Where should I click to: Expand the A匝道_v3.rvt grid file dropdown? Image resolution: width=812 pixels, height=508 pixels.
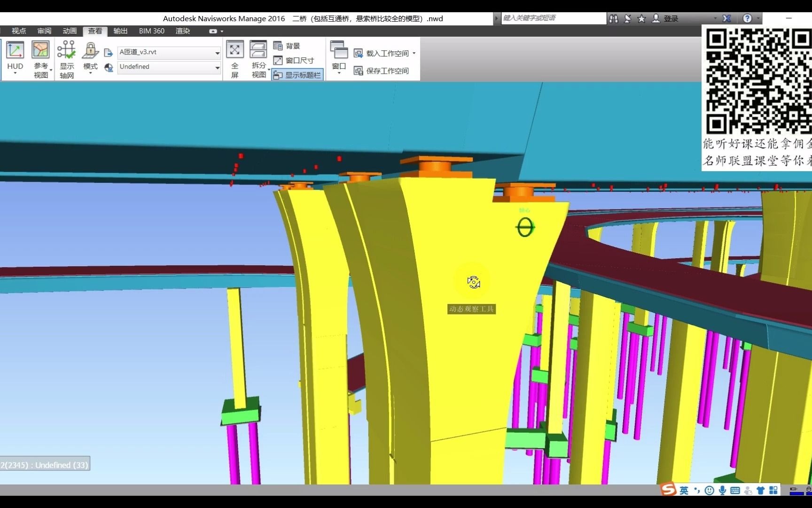pyautogui.click(x=217, y=53)
